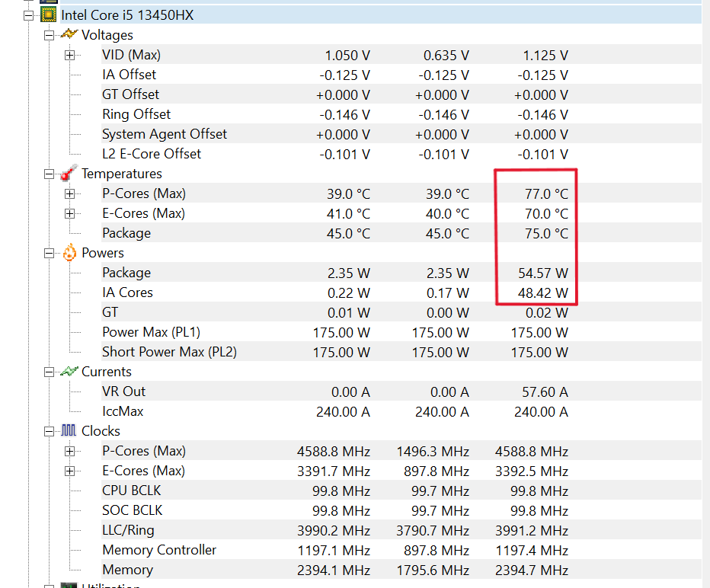Expand the VID (Max) voltage entry
This screenshot has height=588, width=710.
(x=70, y=56)
